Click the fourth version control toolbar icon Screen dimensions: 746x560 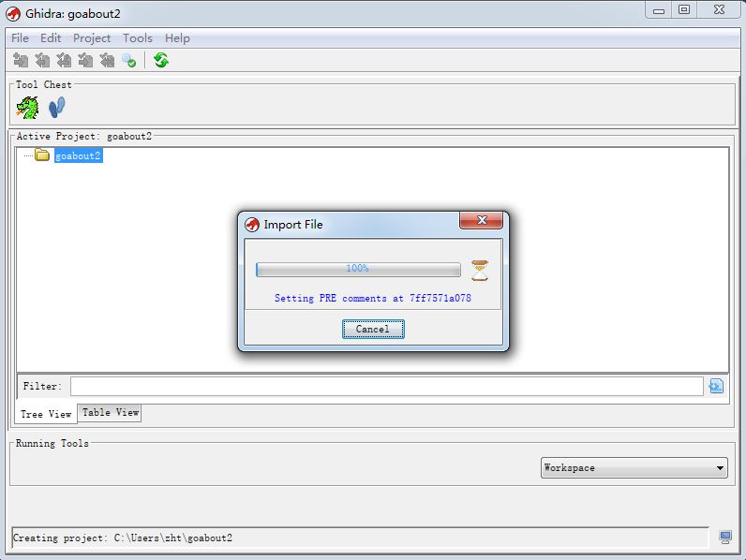pos(85,60)
